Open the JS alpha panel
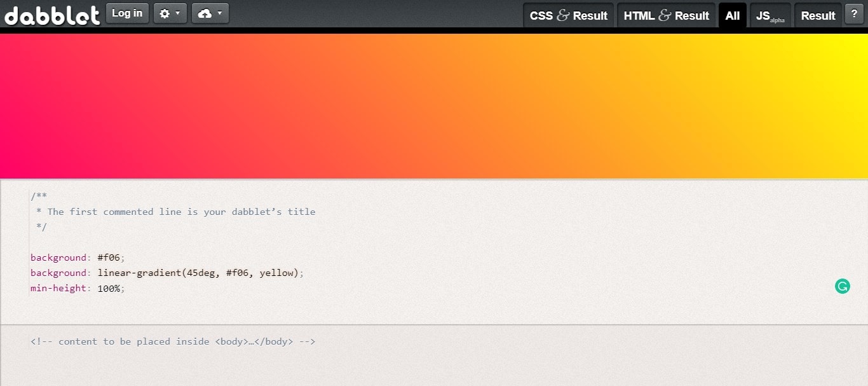Screen dimensions: 868x386 point(770,15)
